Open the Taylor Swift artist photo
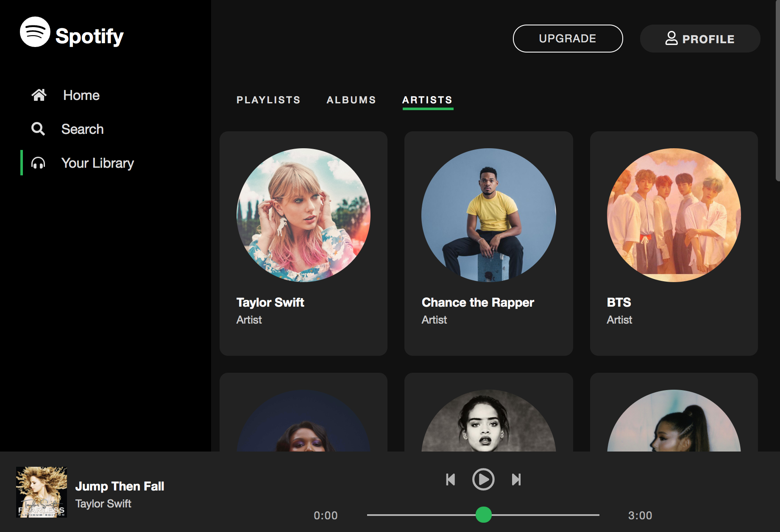 point(303,215)
